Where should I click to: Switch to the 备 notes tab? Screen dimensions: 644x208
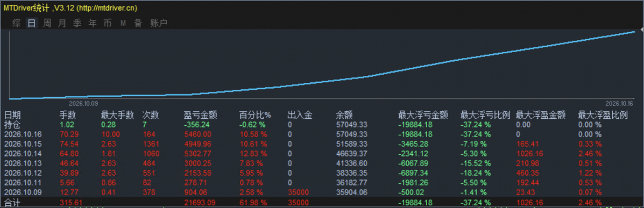coord(138,24)
